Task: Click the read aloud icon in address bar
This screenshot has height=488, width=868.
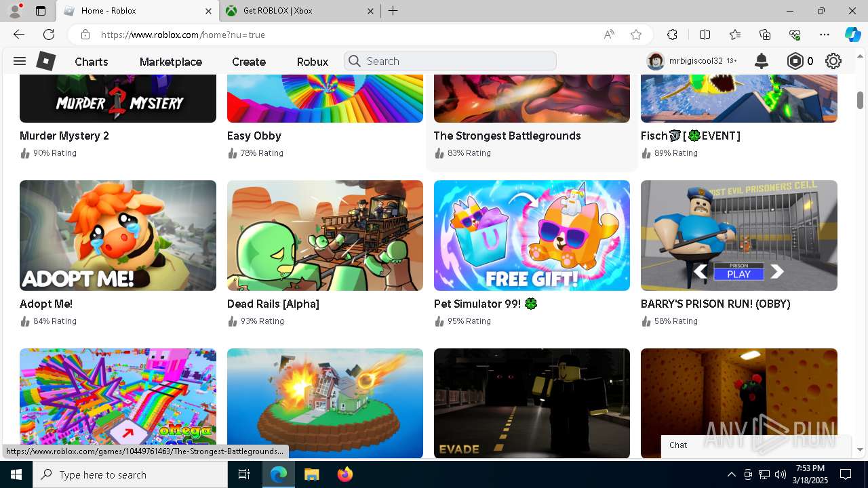Action: click(609, 35)
